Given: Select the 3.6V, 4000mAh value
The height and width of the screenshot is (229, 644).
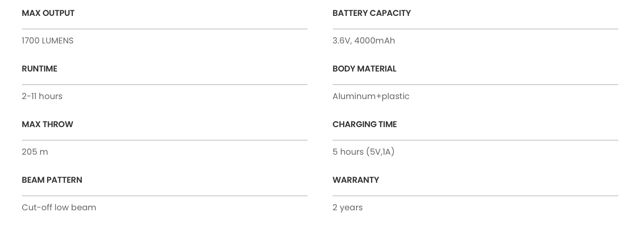Looking at the screenshot, I should click(364, 41).
